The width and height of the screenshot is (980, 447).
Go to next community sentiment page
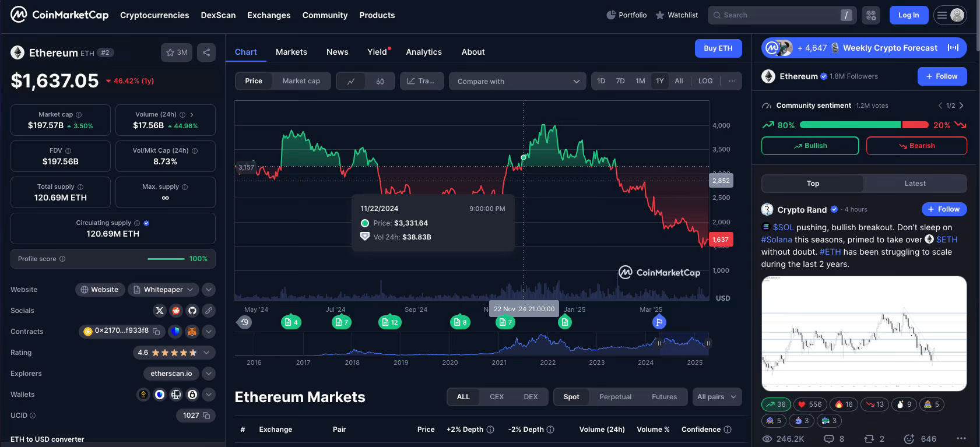(961, 105)
